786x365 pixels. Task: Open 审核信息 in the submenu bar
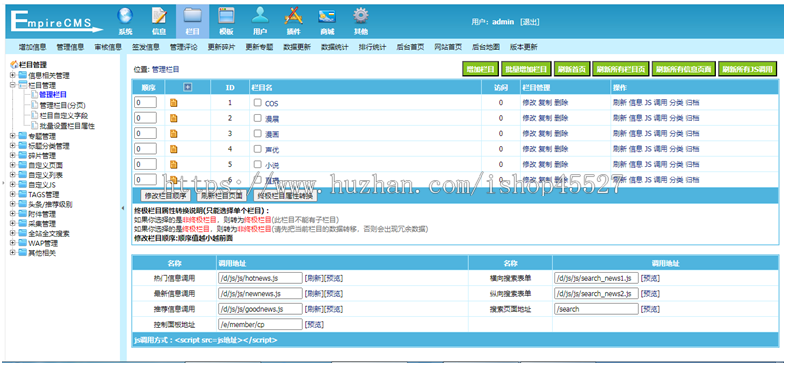click(x=108, y=47)
